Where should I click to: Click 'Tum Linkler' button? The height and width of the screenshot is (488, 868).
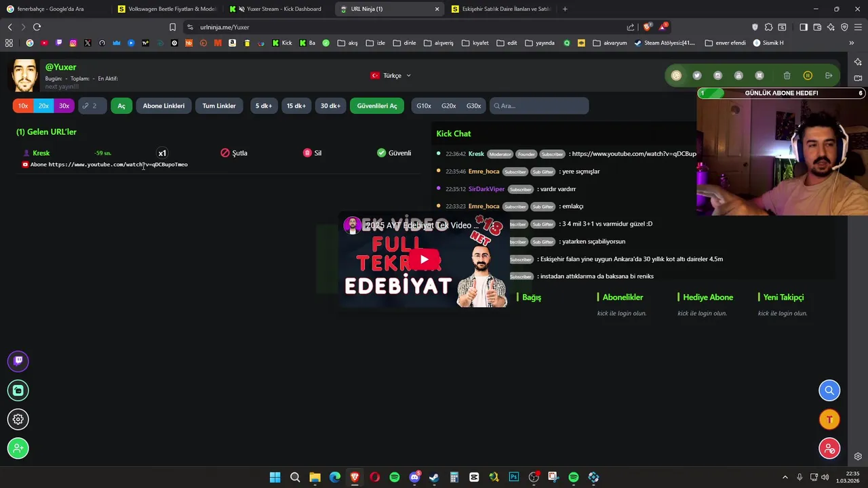pos(219,106)
